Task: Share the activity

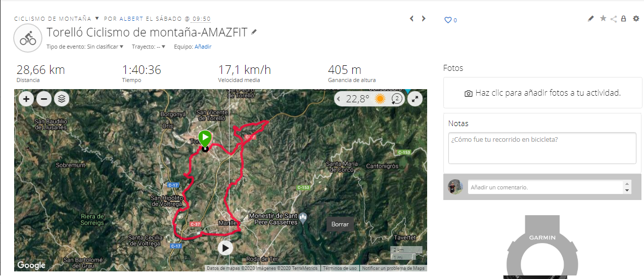Action: tap(613, 19)
